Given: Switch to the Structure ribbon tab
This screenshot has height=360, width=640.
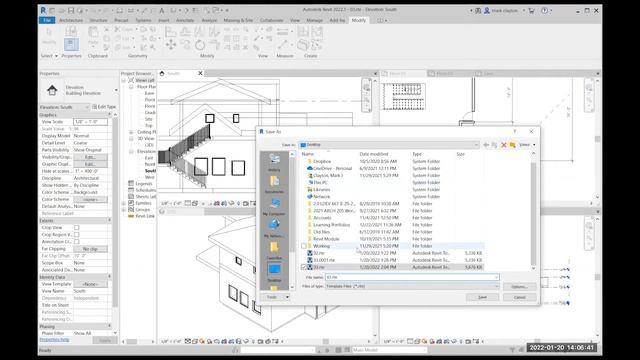Looking at the screenshot, I should coord(98,20).
